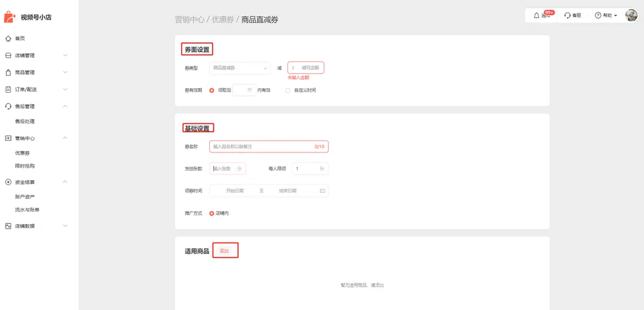Focus the 每人限领 limit input
The width and height of the screenshot is (644, 310).
(x=310, y=169)
